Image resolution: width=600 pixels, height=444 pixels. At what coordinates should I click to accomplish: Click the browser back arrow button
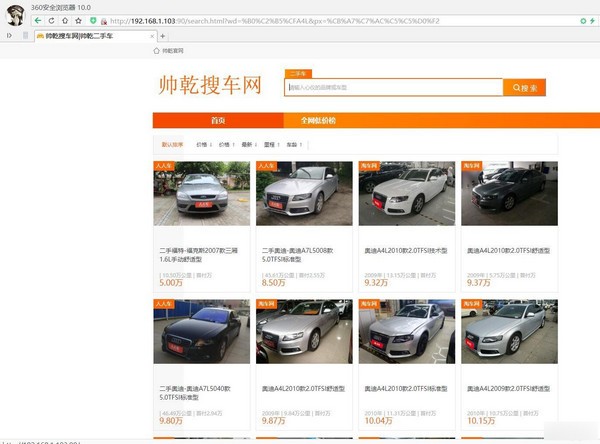[x=37, y=20]
